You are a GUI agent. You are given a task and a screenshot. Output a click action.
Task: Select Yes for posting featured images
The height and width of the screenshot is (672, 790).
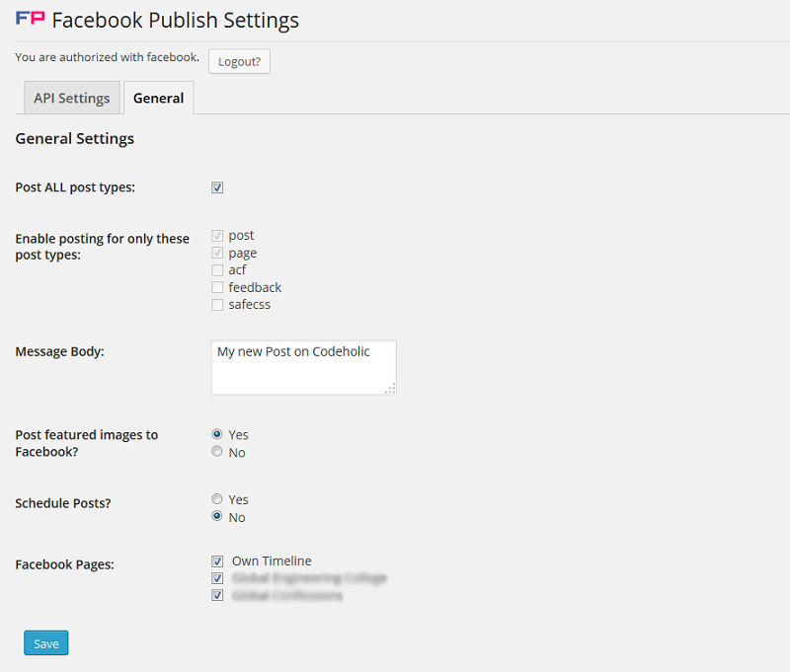tap(216, 434)
